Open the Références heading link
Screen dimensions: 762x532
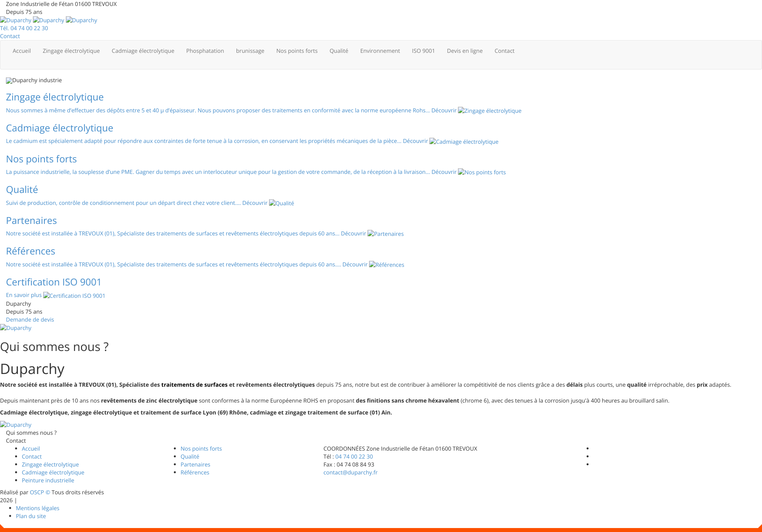[x=31, y=251]
